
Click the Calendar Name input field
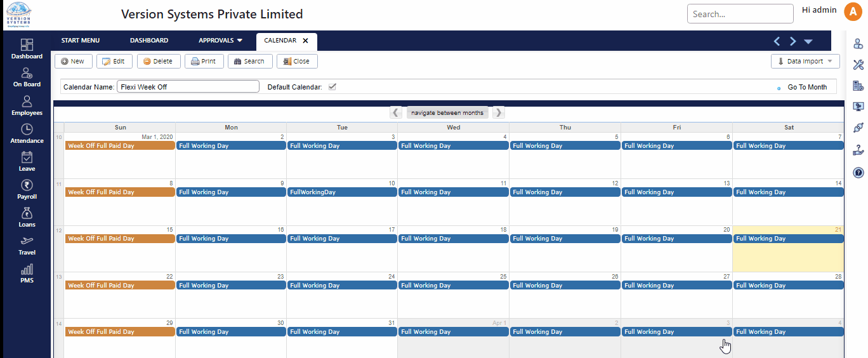pos(188,87)
